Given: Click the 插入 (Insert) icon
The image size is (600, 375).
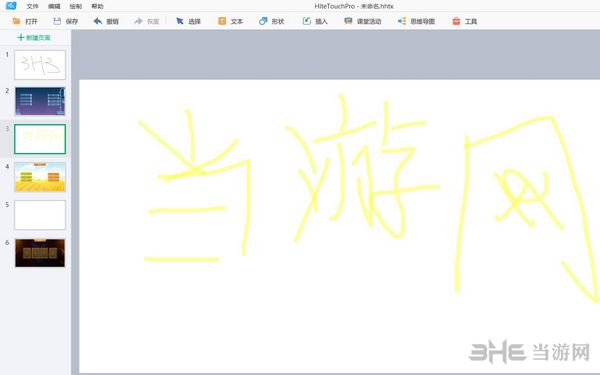Looking at the screenshot, I should point(307,21).
